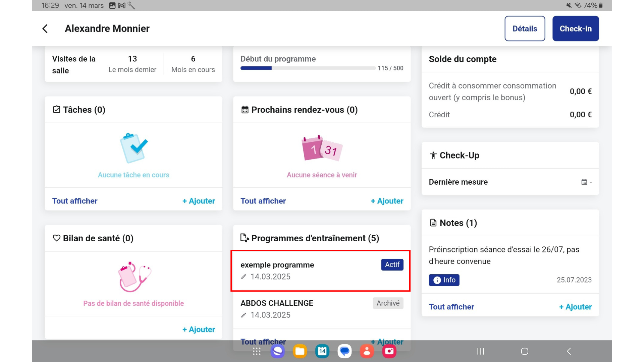Tap the clipboard checkmark illustration

134,148
